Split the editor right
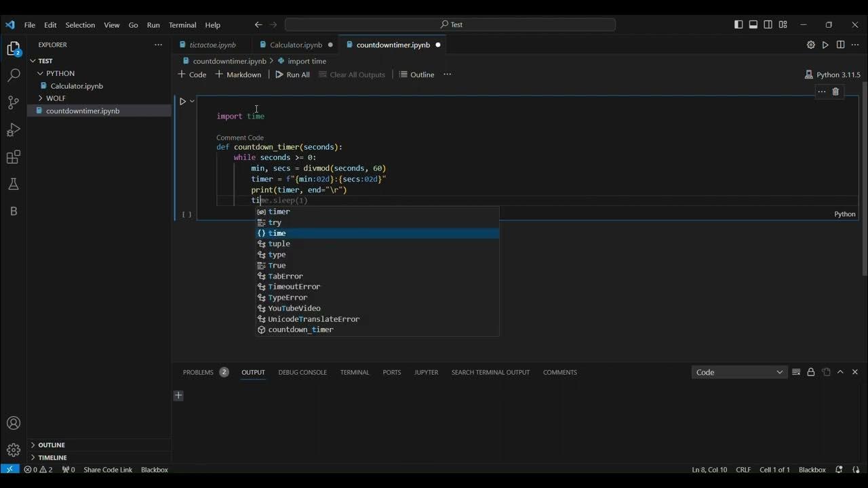 click(840, 45)
